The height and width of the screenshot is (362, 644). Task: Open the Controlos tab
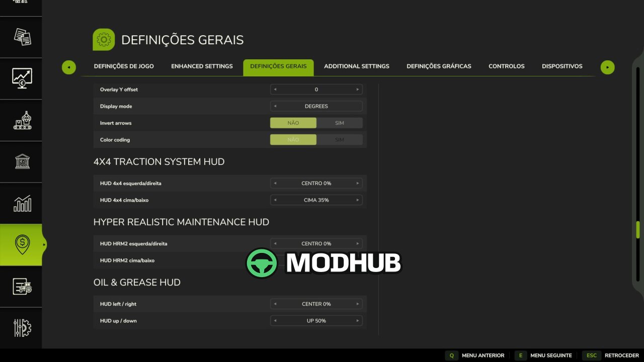(x=507, y=66)
